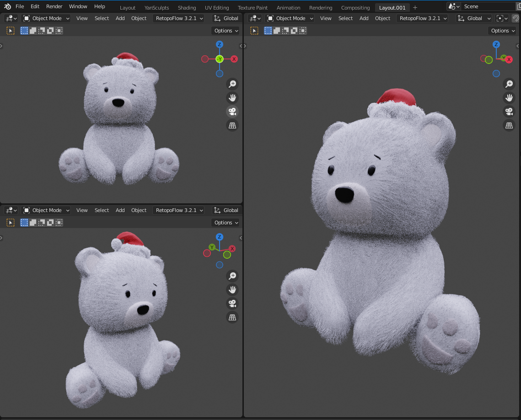
Task: Open View menu in top-left viewport
Action: coord(82,18)
